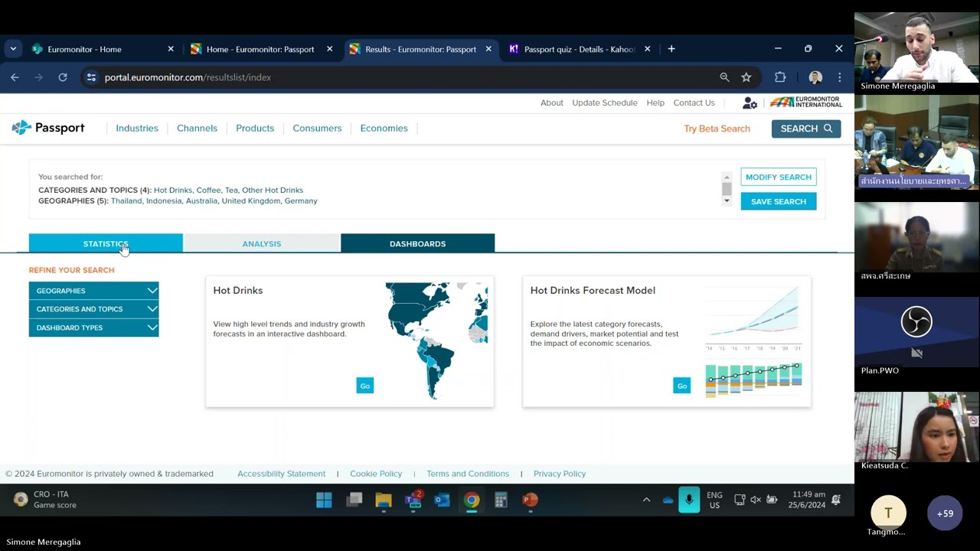Viewport: 980px width, 551px height.
Task: Go back to previous page
Action: click(15, 77)
